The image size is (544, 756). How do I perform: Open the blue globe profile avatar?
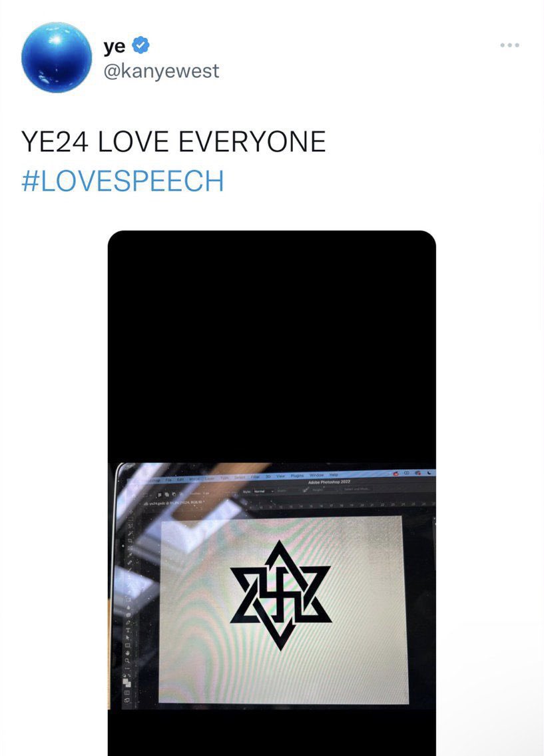point(57,57)
